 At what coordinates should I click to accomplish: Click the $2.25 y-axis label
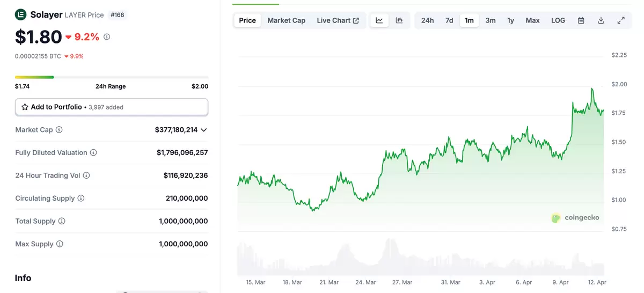[619, 55]
